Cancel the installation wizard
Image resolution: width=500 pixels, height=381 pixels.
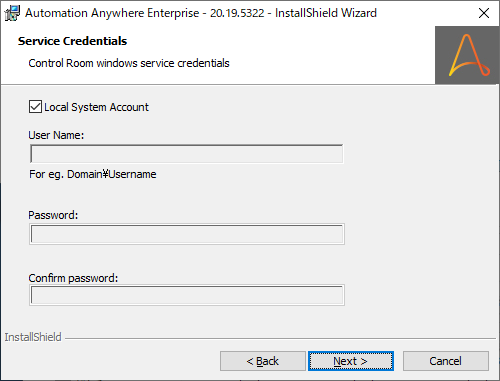click(446, 361)
